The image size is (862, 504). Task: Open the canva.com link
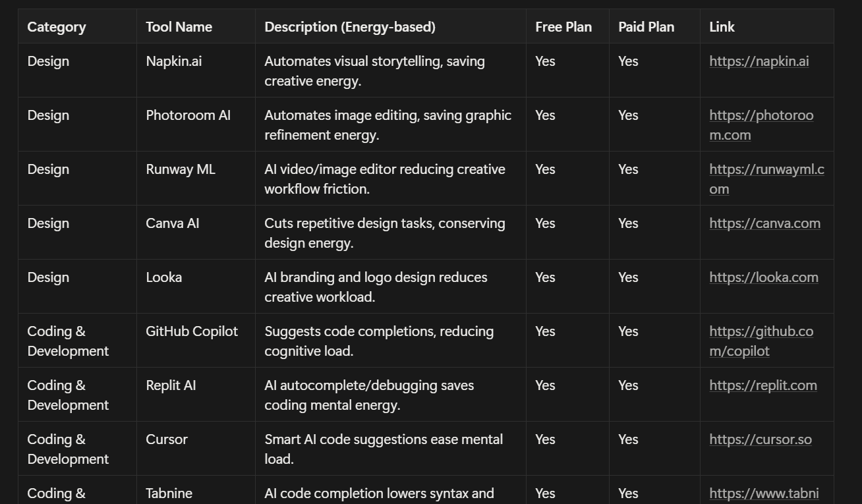click(764, 223)
